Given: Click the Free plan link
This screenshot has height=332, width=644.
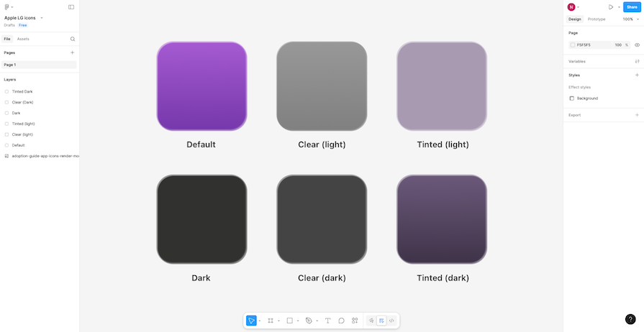Looking at the screenshot, I should [x=22, y=25].
